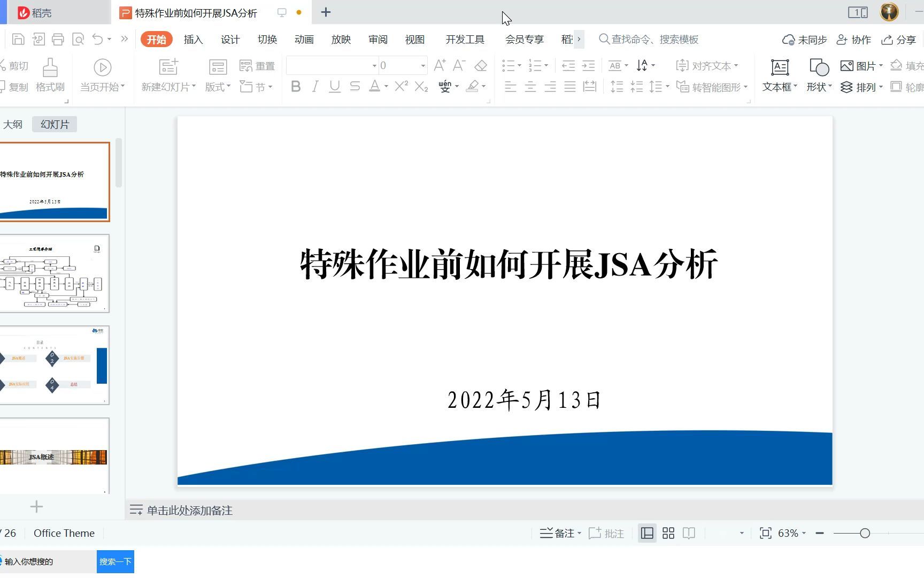
Task: Switch to Reading view icon
Action: [689, 533]
